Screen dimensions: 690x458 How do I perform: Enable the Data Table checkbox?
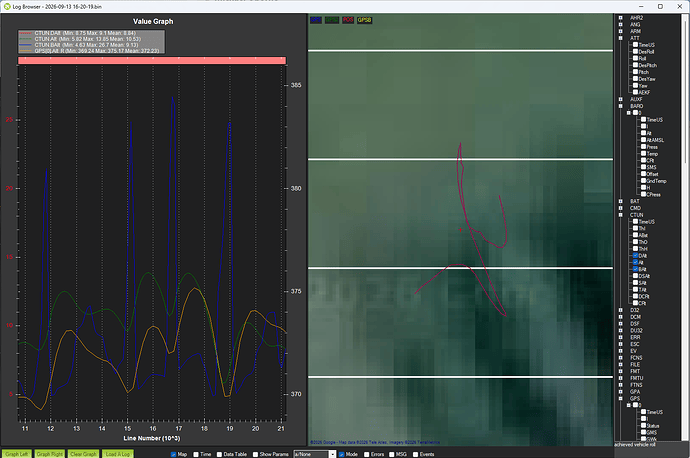pos(219,454)
